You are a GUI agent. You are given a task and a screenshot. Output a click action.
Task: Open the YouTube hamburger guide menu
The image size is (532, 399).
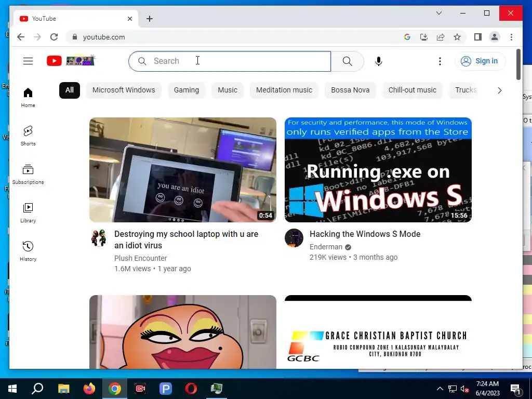pos(28,61)
